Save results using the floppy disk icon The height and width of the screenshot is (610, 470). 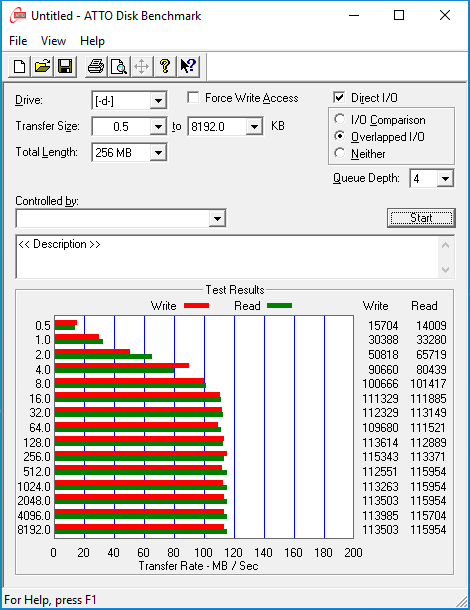point(65,67)
